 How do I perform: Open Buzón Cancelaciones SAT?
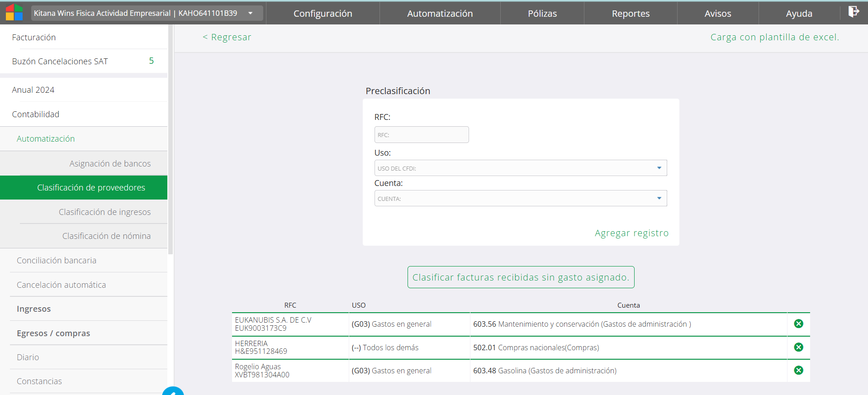pos(60,61)
